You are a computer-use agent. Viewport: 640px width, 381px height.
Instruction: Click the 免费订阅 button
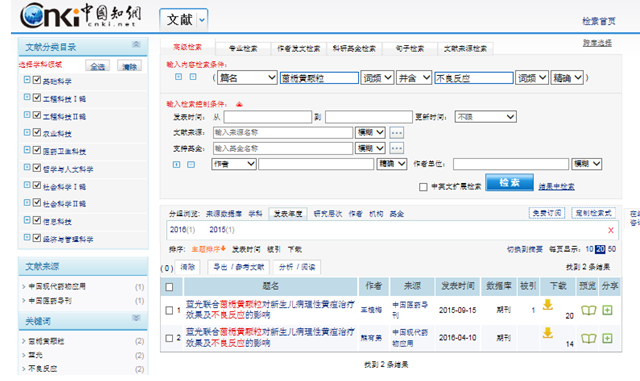click(x=547, y=213)
